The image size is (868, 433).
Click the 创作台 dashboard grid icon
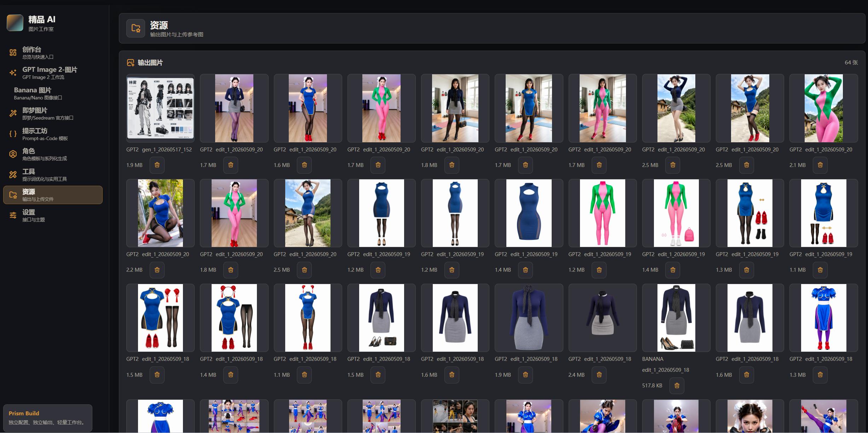pos(13,53)
